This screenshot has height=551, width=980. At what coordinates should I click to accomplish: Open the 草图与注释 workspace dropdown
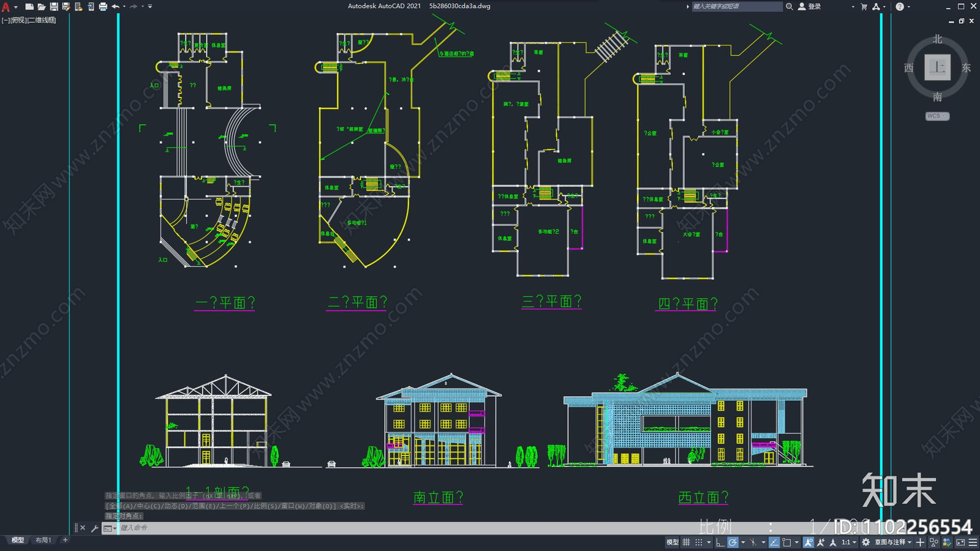click(893, 542)
